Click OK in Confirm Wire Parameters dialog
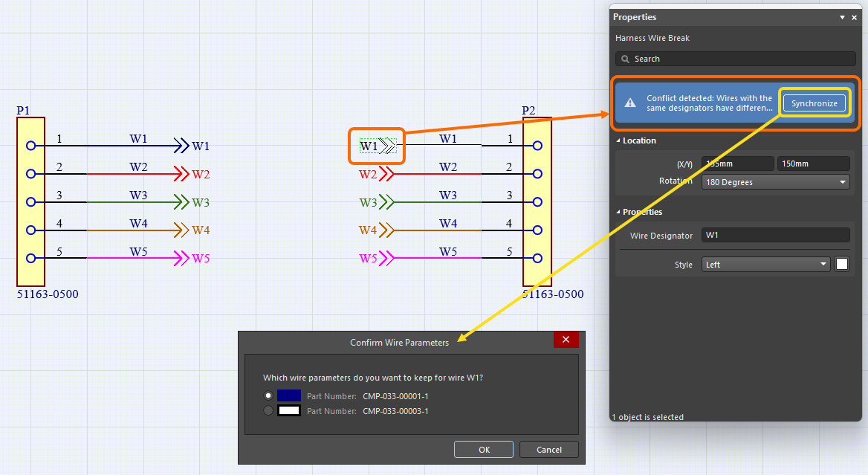 pyautogui.click(x=484, y=450)
